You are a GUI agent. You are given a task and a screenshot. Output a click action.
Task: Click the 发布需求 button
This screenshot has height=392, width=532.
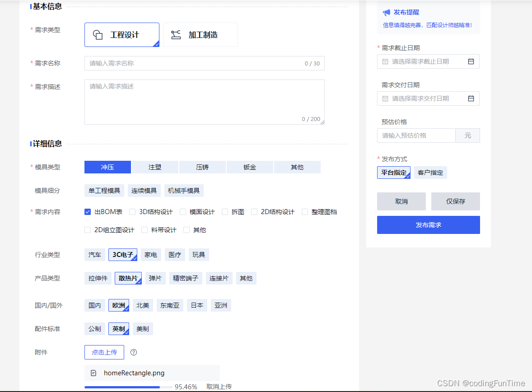tap(429, 225)
